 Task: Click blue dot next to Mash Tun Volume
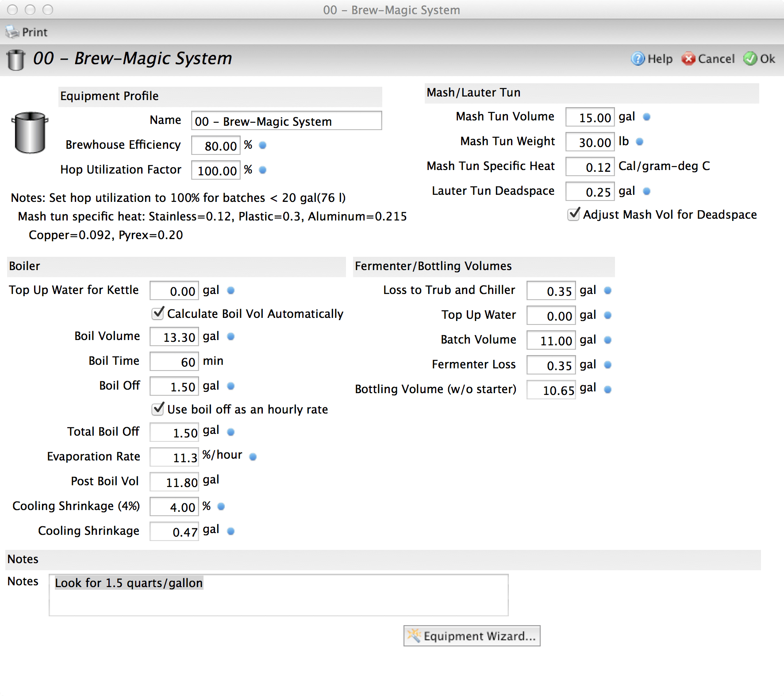646,117
